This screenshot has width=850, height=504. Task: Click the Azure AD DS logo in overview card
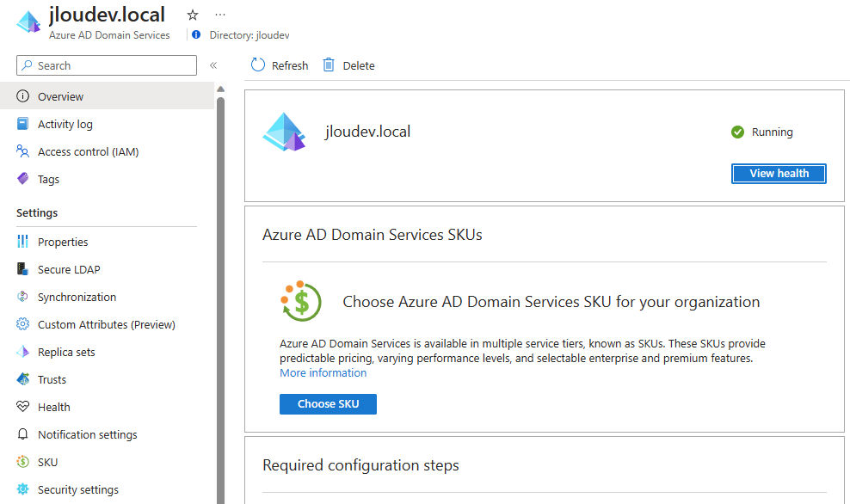point(284,132)
